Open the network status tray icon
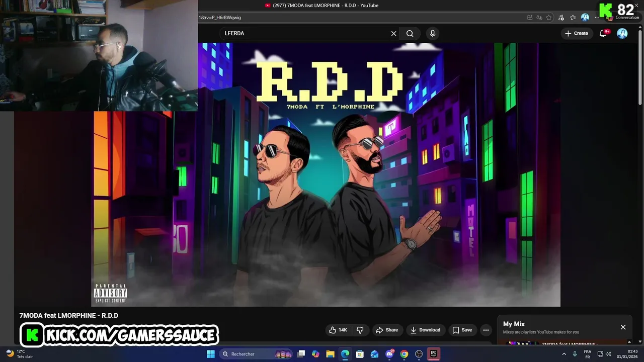The image size is (644, 362). 600,354
